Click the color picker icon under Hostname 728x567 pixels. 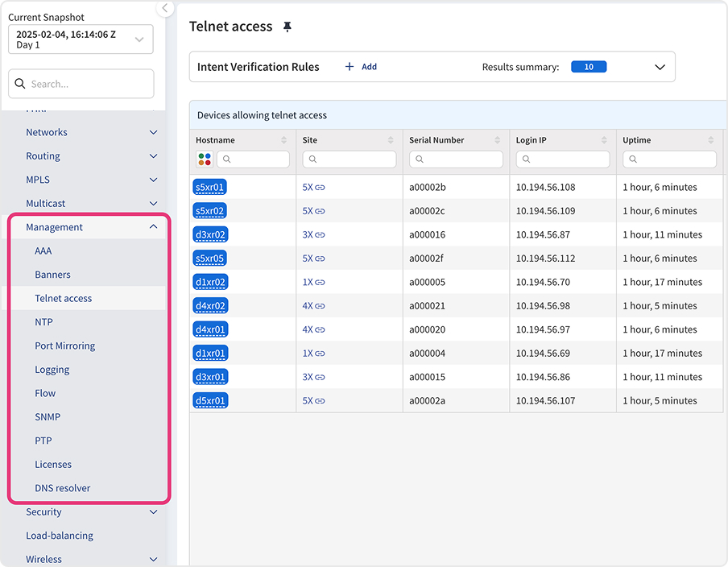coord(205,159)
